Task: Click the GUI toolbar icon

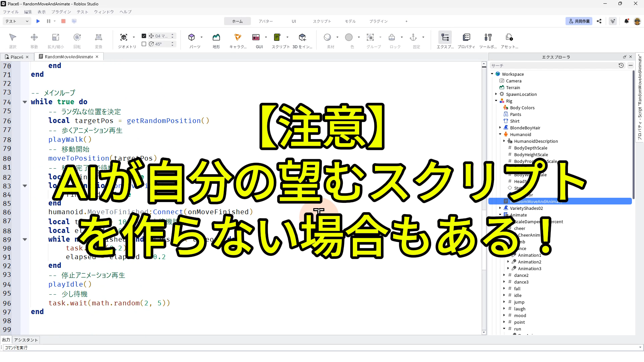Action: point(256,37)
